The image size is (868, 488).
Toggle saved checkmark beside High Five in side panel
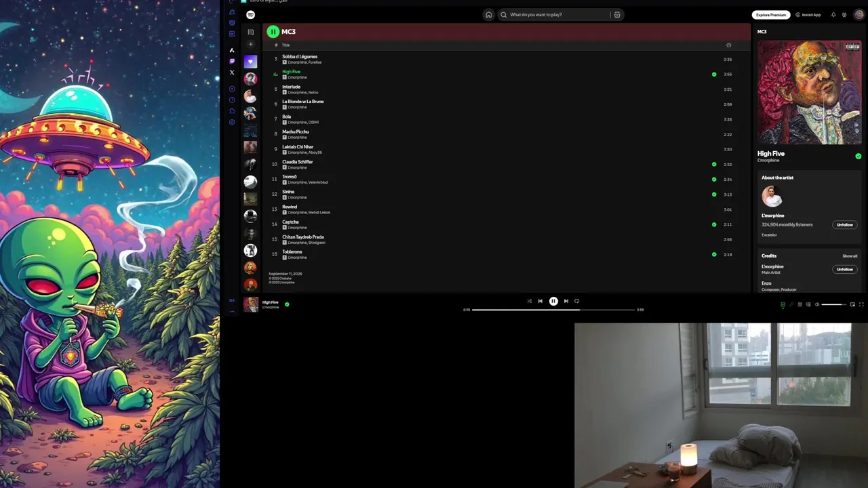coord(858,156)
